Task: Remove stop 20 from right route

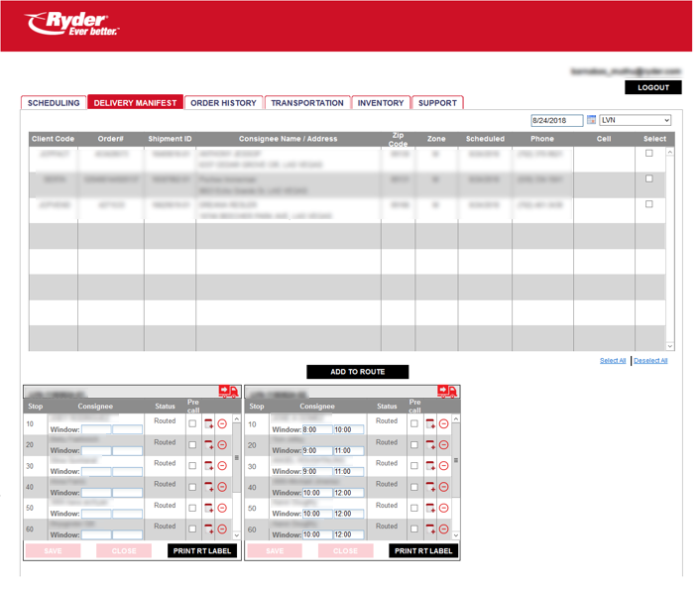Action: click(x=443, y=445)
